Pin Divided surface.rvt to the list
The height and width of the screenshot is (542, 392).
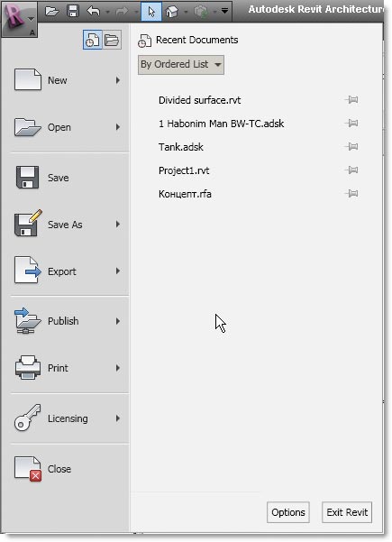coord(351,100)
